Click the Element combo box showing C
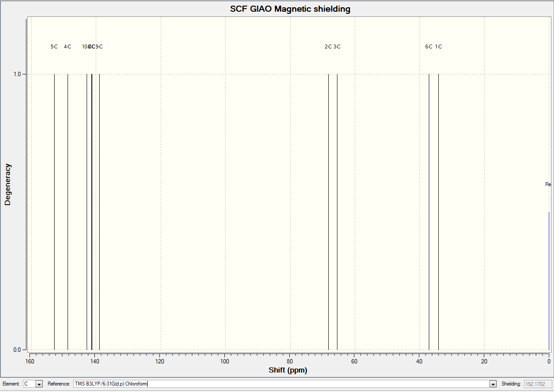 point(32,384)
